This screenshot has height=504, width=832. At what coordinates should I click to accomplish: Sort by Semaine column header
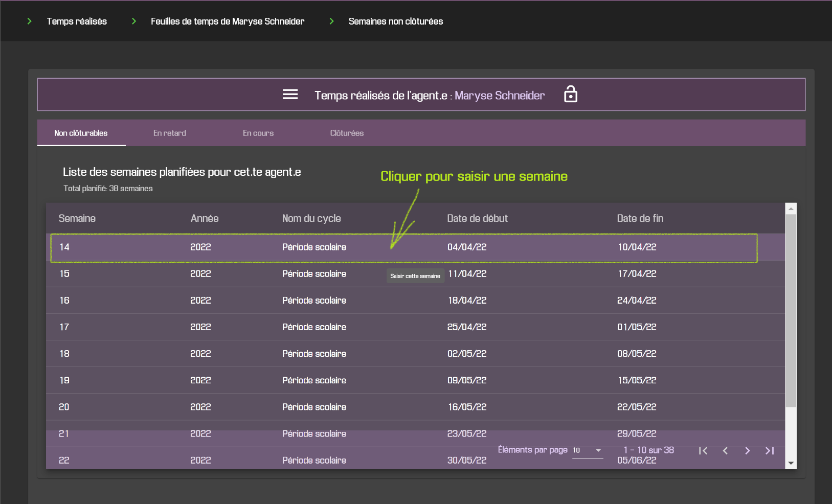click(x=77, y=218)
